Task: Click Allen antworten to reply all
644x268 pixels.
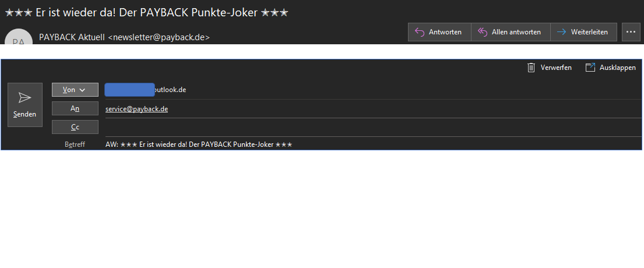Action: tap(511, 32)
